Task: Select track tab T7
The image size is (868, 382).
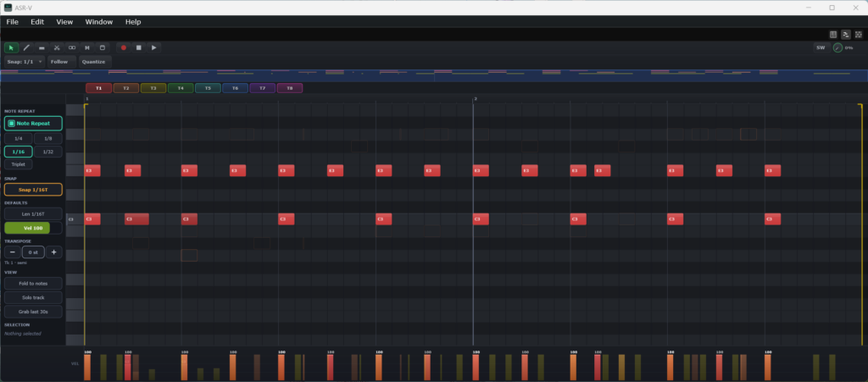Action: [263, 88]
